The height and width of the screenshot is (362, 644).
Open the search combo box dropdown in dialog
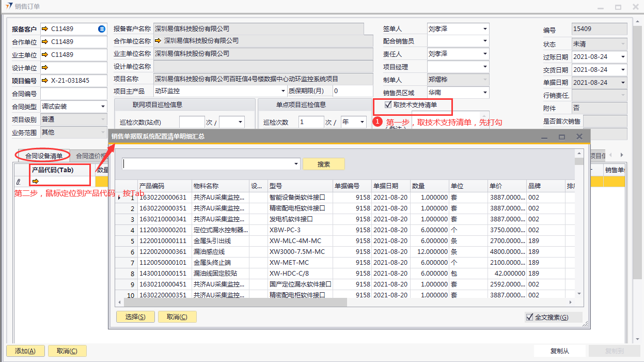(x=296, y=164)
